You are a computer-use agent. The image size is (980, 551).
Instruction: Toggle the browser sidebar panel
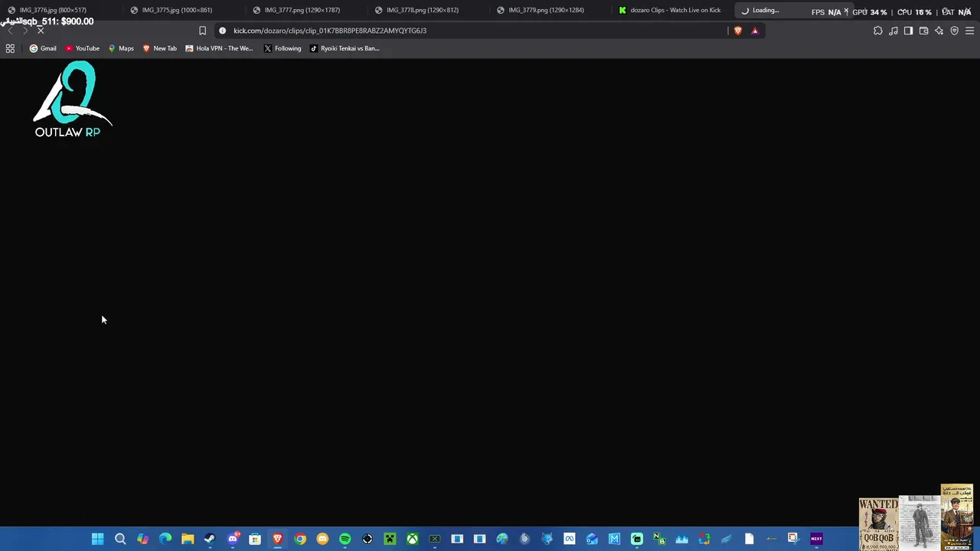[x=909, y=31]
